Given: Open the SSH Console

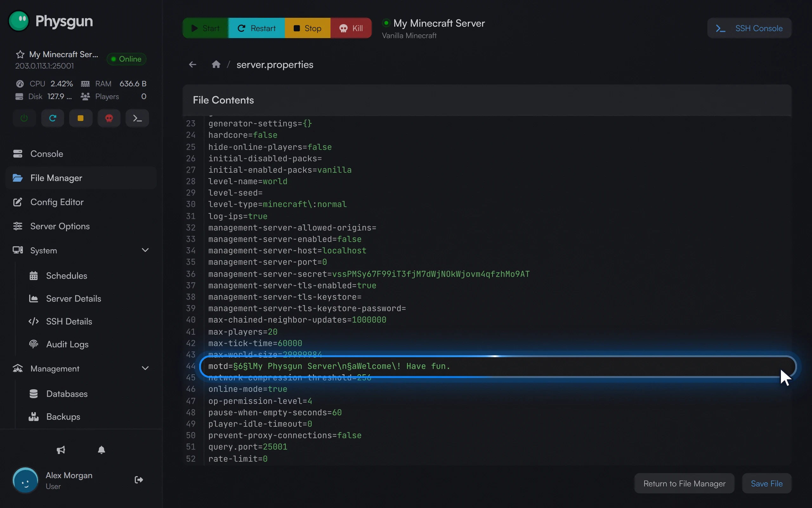Looking at the screenshot, I should (749, 28).
